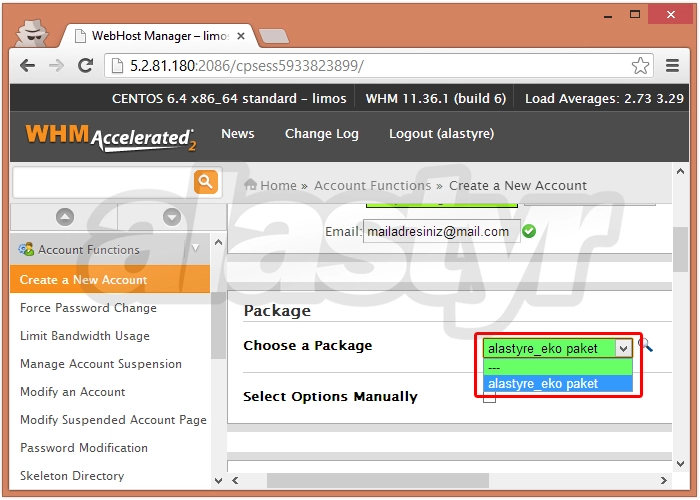Toggle the Select Options Manually checkbox
700x500 pixels.
489,396
